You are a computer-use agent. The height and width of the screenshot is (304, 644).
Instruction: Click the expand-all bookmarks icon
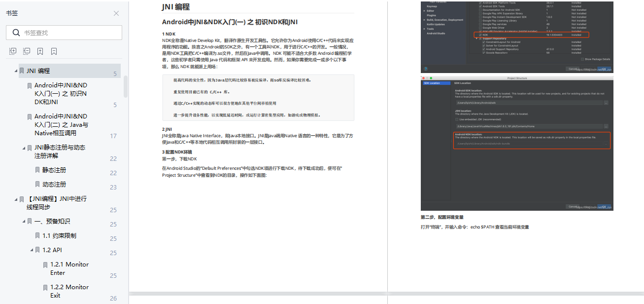point(12,50)
